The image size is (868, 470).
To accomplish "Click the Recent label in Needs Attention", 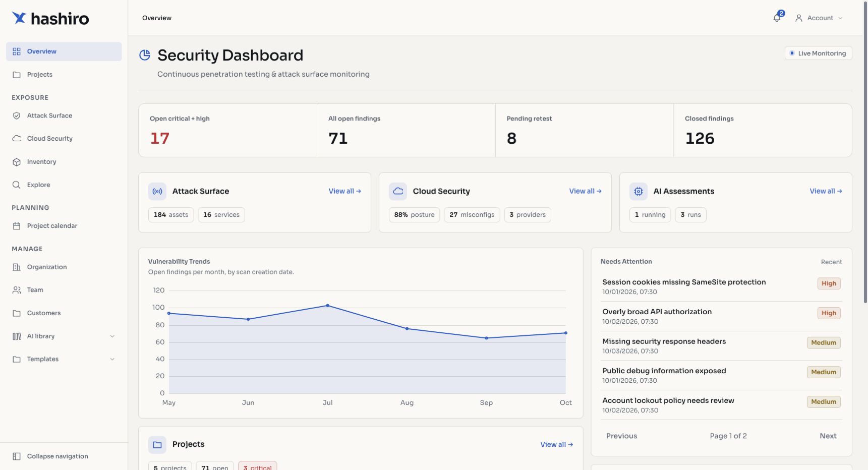I will (831, 262).
